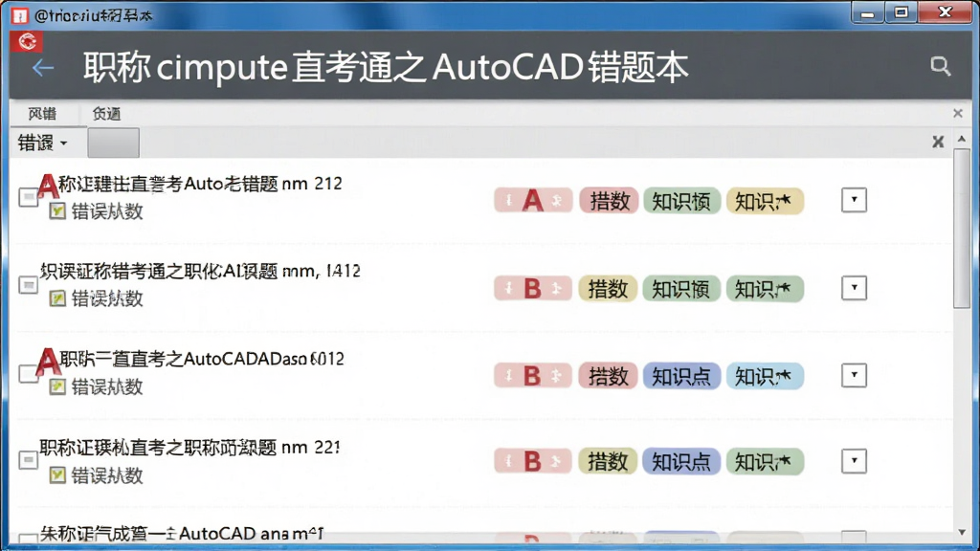This screenshot has width=980, height=551.
Task: Click the green check icon under the nm 221 row
Action: [57, 475]
